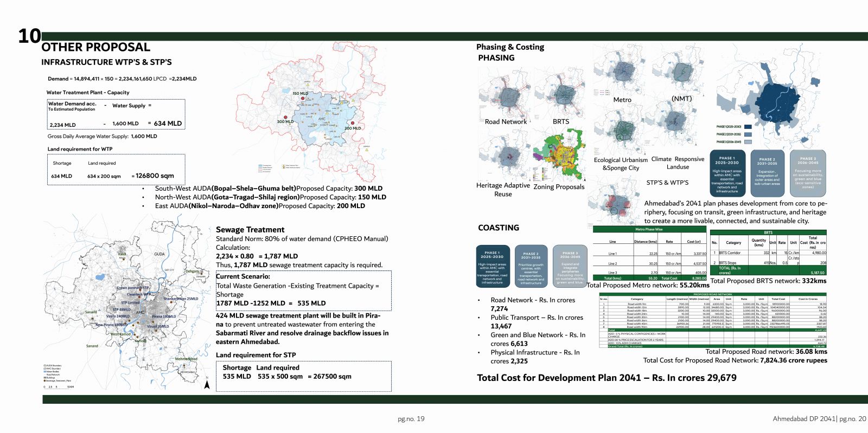Click the "PROPOSED ROAD NETWORK" table header
This screenshot has width=868, height=433.
tap(712, 294)
